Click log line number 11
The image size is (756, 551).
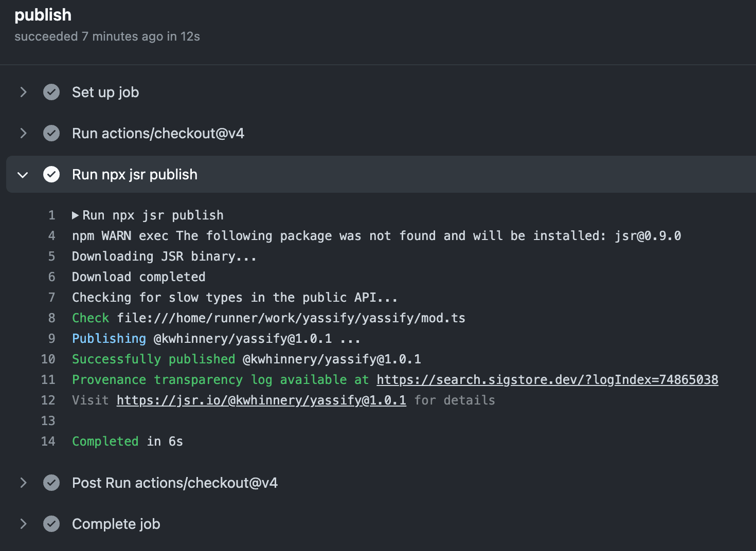pyautogui.click(x=48, y=380)
